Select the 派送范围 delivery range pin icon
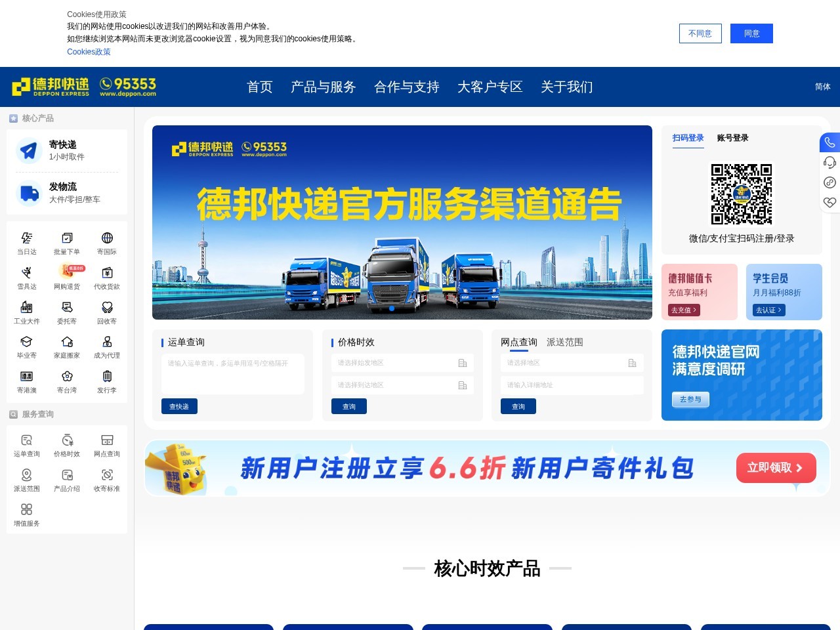 (27, 474)
